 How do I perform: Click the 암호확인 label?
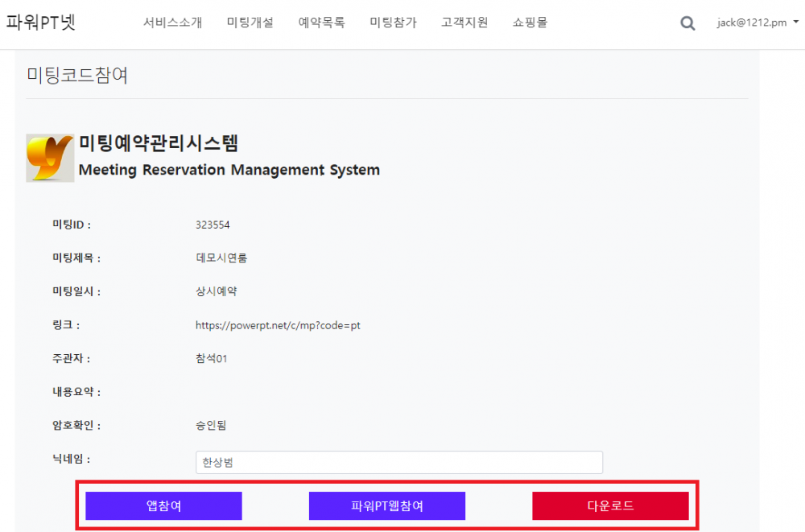click(76, 425)
